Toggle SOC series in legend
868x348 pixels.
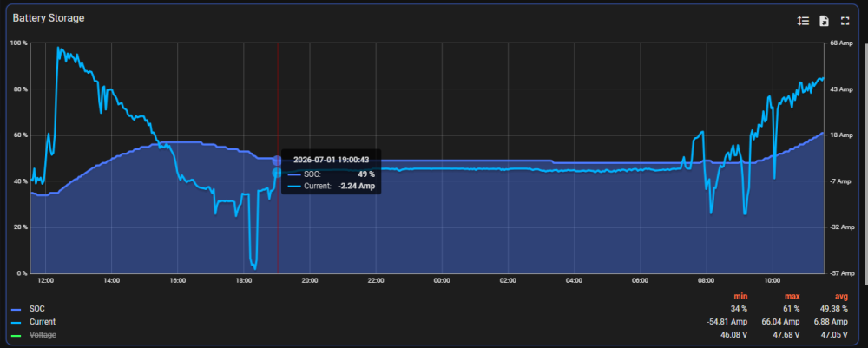tap(37, 309)
